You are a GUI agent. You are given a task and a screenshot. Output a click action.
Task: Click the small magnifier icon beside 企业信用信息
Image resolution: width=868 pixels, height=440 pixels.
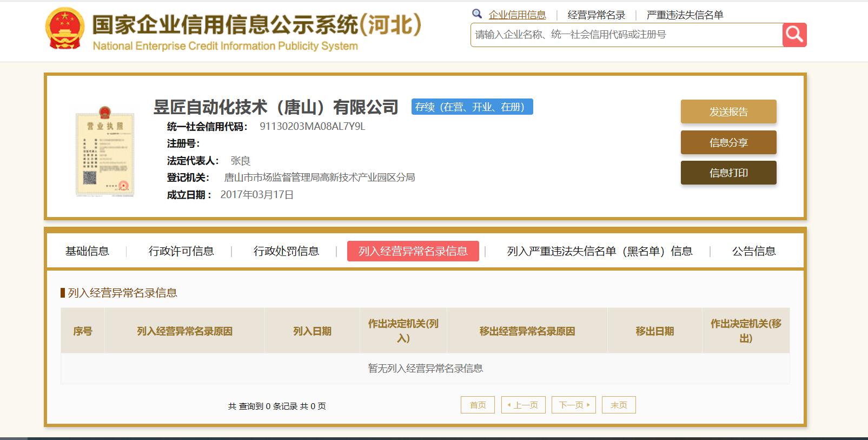pos(477,14)
